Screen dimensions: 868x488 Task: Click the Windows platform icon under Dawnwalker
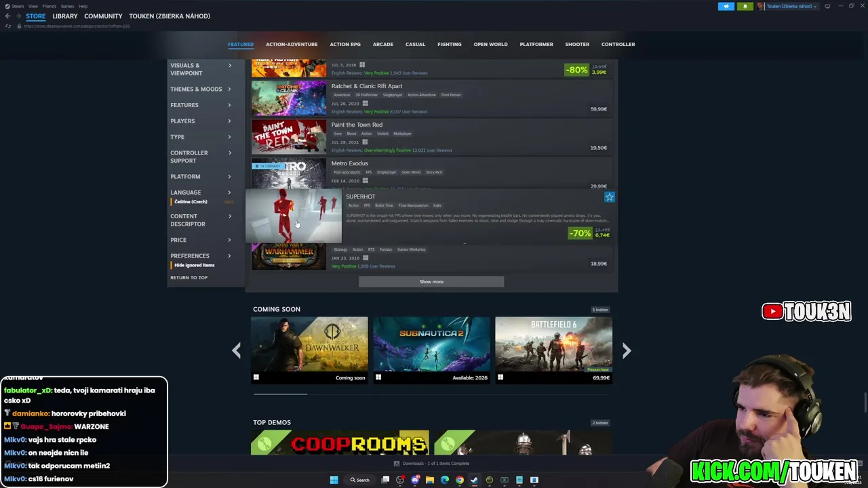tap(256, 378)
